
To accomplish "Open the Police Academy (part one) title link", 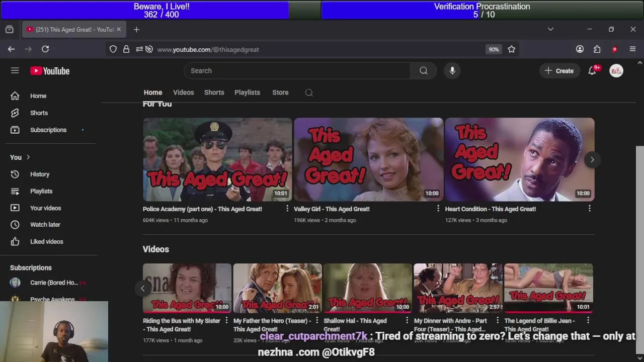I will [202, 209].
